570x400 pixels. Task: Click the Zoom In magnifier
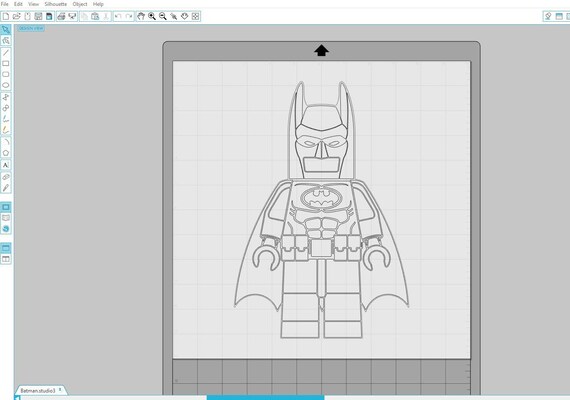coord(152,16)
